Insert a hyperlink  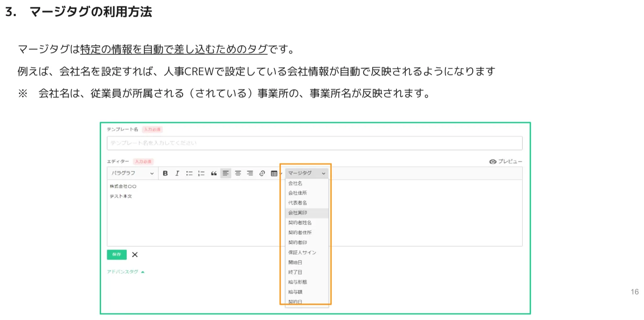[262, 173]
